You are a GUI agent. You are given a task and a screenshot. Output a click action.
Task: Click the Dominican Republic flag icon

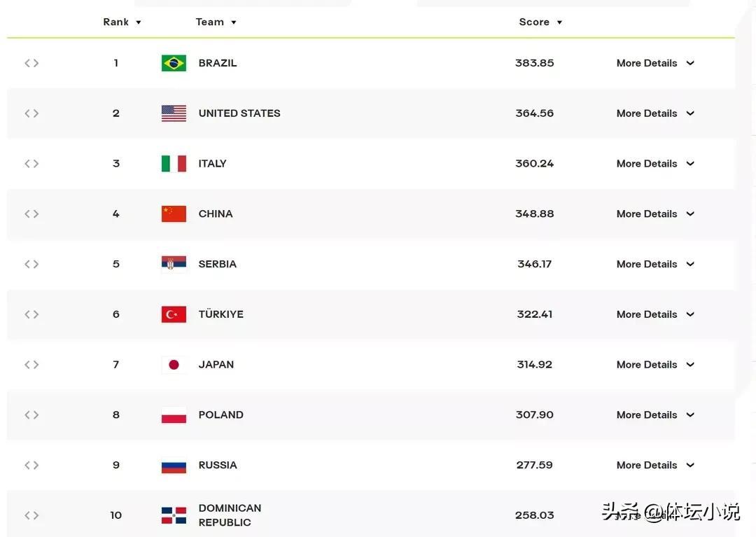[174, 515]
